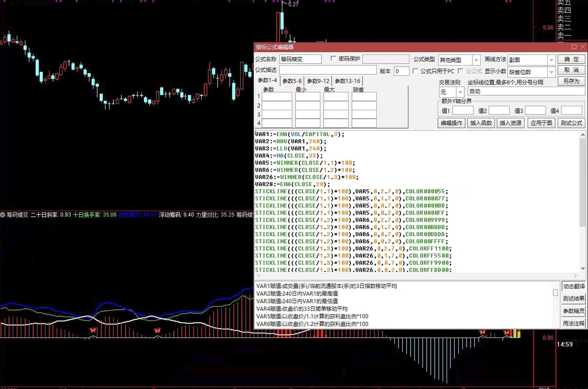Screen dimensions: 588x389
Task: Click the 公式名称 input field
Action: [300, 59]
